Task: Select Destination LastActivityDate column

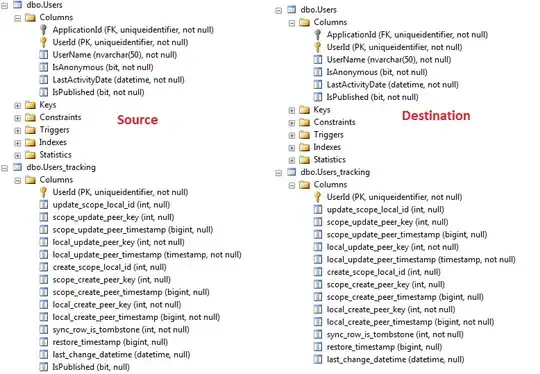Action: point(393,85)
